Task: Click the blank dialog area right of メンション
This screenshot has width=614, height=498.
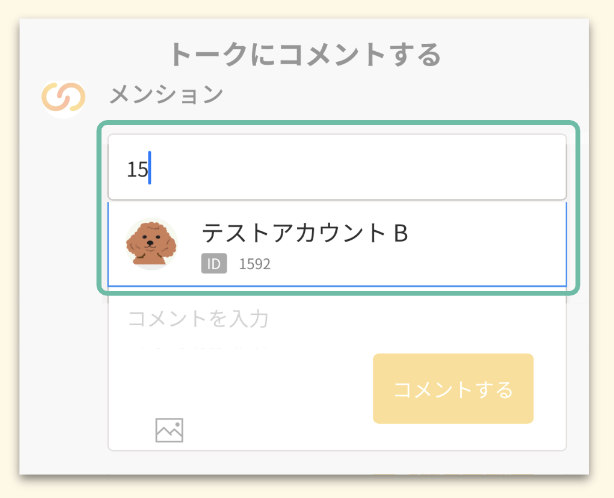Action: click(x=400, y=96)
